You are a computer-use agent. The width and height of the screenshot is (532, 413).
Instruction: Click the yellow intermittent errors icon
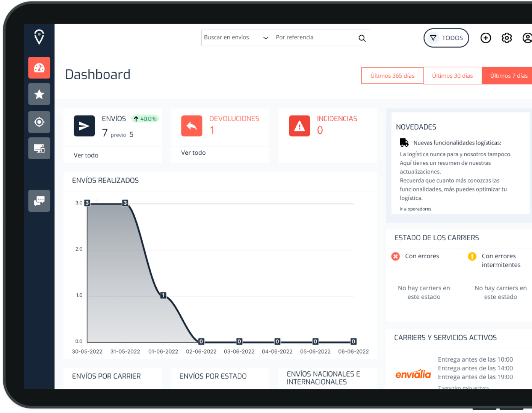(472, 256)
